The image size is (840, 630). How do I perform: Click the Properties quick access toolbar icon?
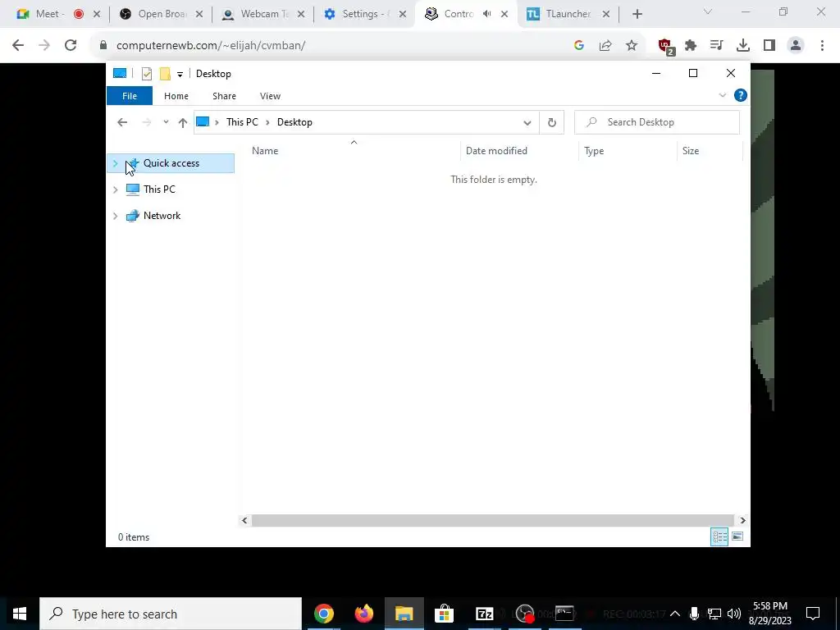click(x=146, y=74)
